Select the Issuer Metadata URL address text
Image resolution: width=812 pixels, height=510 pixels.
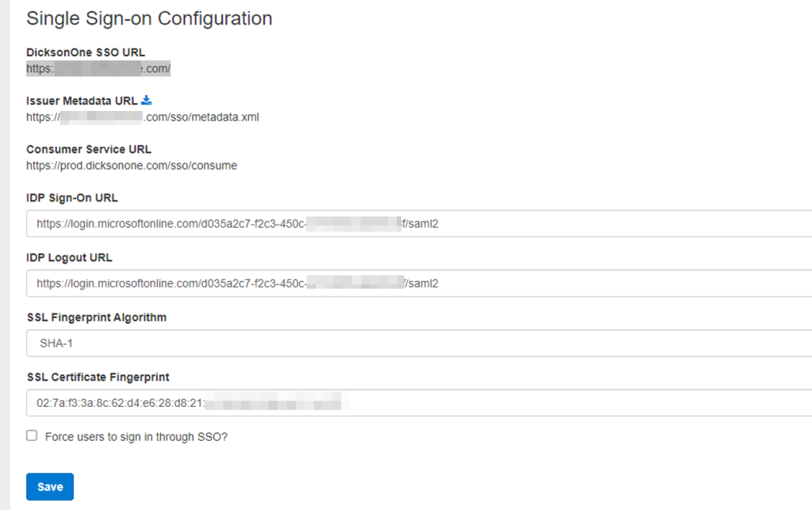point(143,117)
